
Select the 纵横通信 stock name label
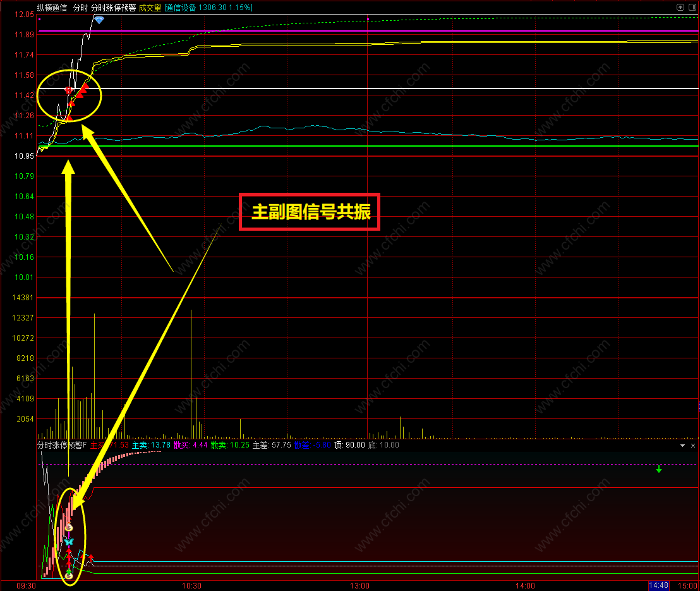pos(52,8)
